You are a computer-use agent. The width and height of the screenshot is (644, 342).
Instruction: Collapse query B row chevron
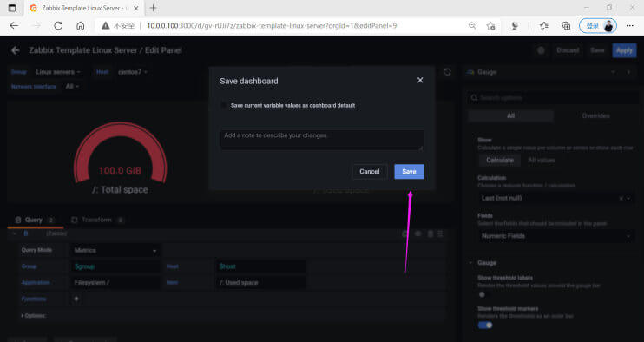pos(14,233)
